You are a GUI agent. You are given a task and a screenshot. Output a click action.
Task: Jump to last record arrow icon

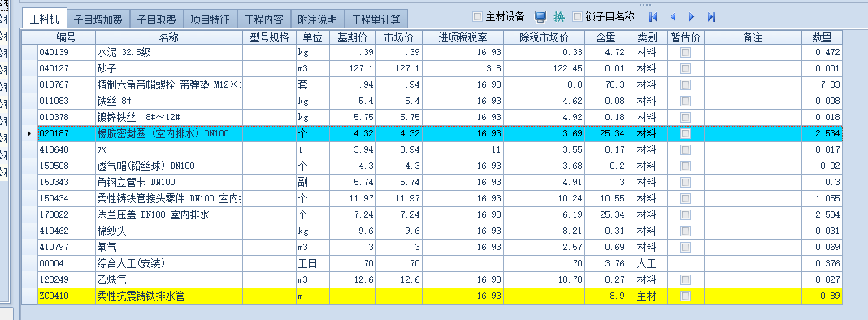(712, 17)
